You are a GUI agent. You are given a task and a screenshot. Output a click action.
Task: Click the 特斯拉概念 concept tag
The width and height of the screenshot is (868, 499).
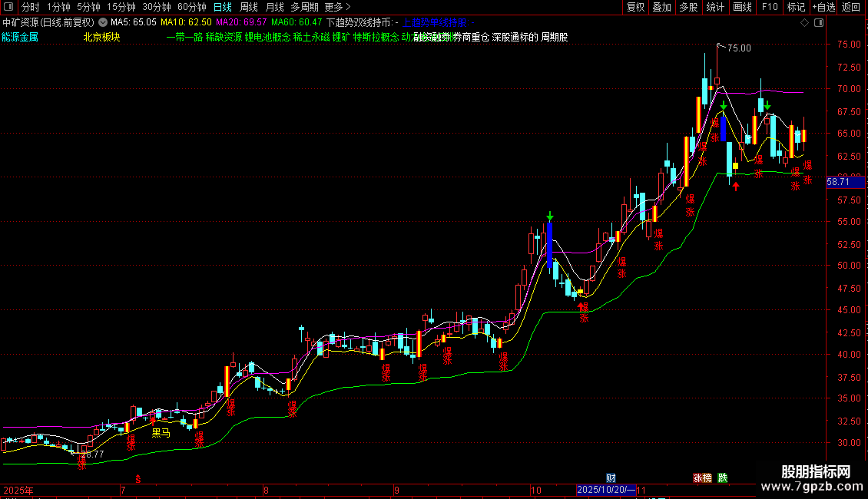point(376,37)
